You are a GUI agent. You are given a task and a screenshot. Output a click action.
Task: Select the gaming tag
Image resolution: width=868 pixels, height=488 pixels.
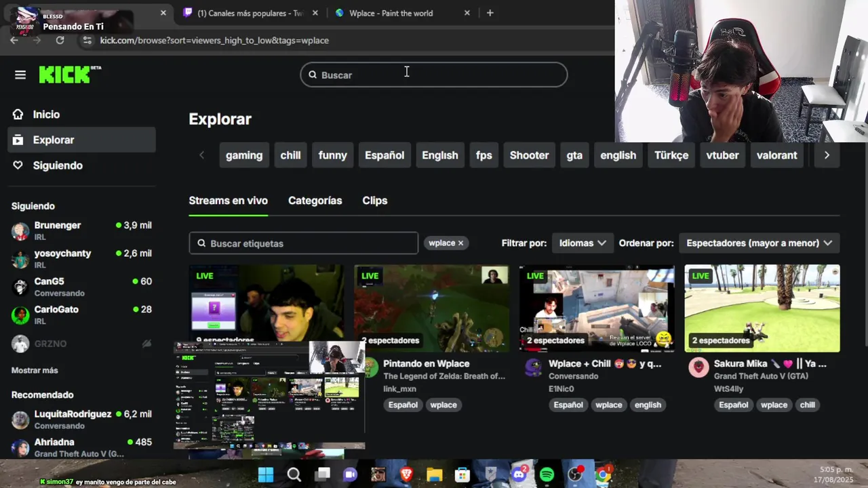[x=244, y=155]
